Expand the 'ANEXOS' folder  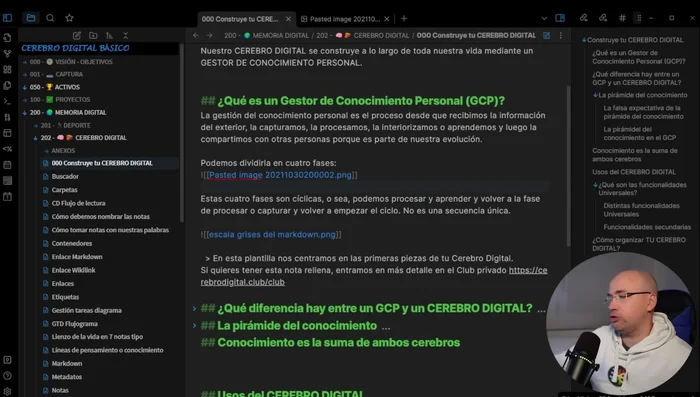(x=46, y=151)
